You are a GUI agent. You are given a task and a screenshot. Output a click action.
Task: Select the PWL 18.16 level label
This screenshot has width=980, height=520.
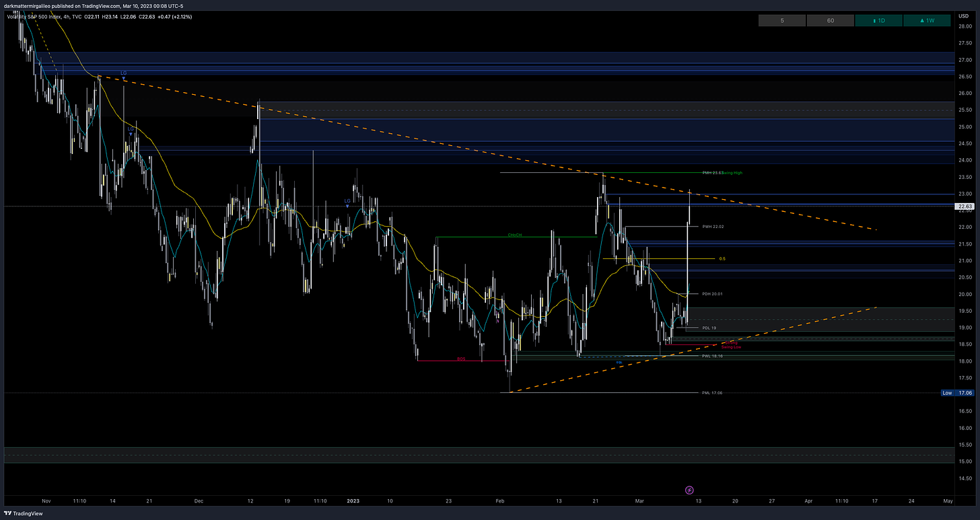[712, 356]
